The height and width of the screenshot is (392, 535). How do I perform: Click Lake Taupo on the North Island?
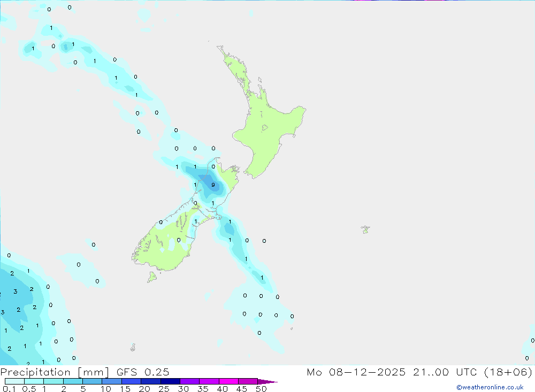point(265,128)
